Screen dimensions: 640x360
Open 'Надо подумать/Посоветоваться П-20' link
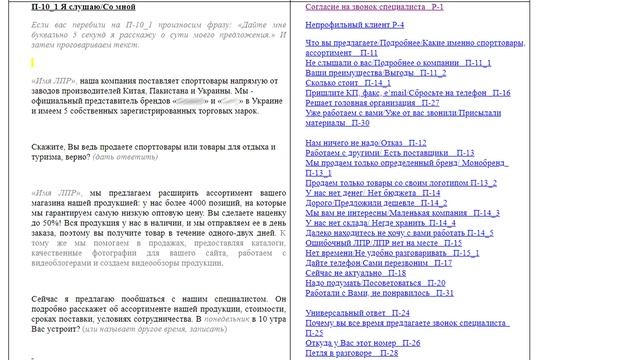click(375, 283)
